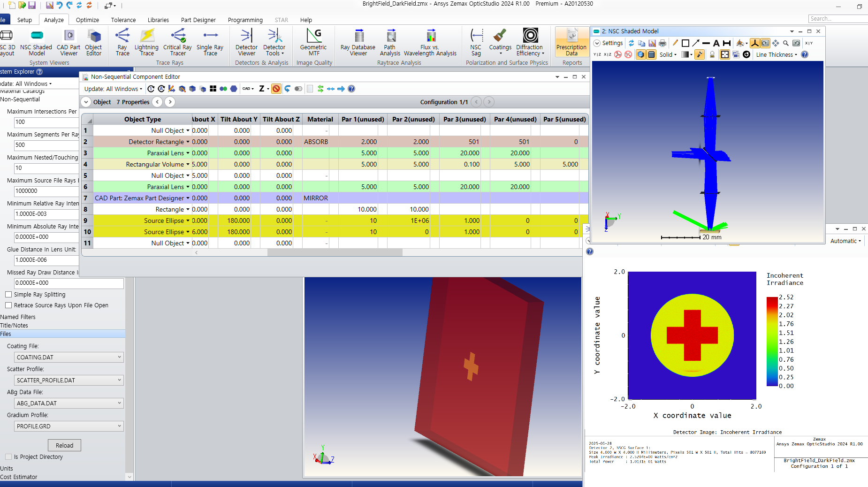The width and height of the screenshot is (868, 487).
Task: Open the Object Editor
Action: [x=94, y=43]
